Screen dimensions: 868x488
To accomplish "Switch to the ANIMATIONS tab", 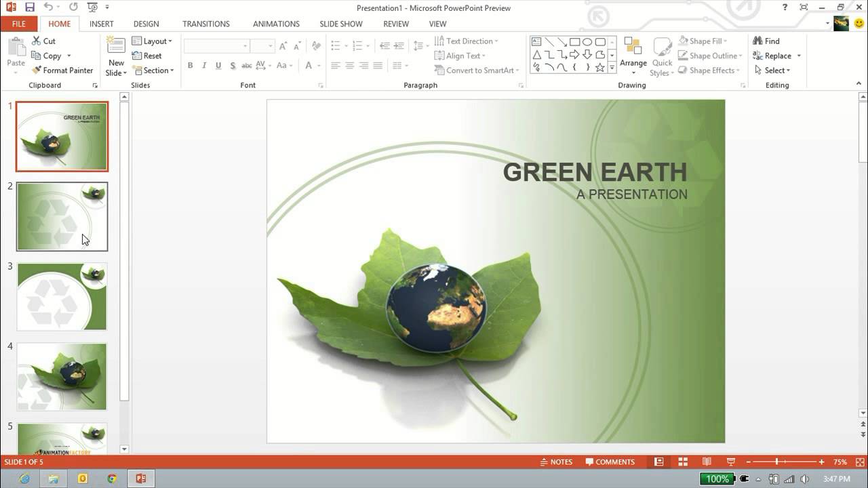I will tap(276, 24).
